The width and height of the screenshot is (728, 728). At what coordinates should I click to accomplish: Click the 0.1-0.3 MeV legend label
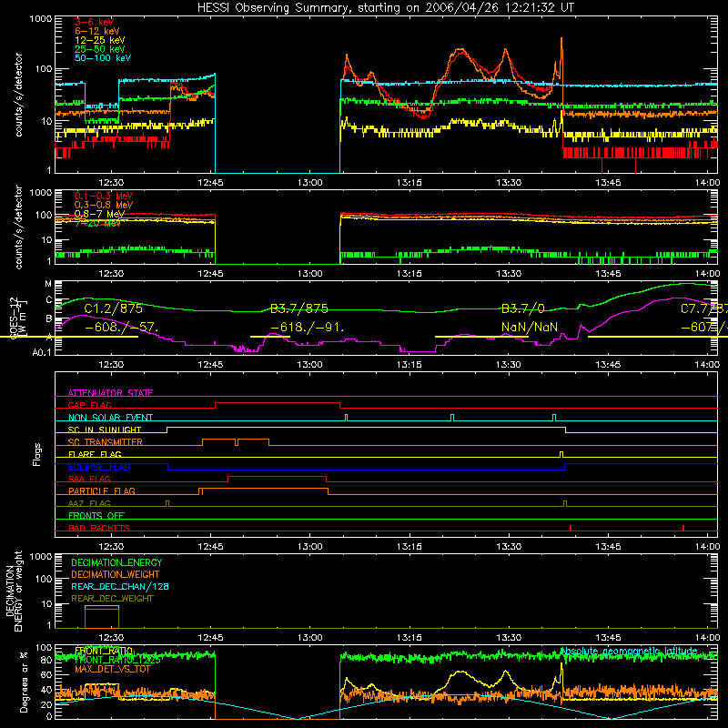(104, 196)
